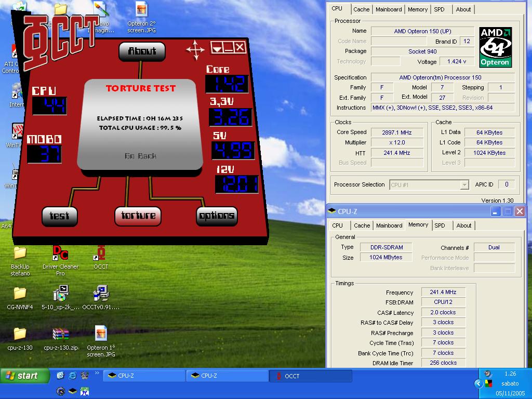Viewport: 532px width, 399px height.
Task: Open the OCCT desktop shortcut icon
Action: 101,254
